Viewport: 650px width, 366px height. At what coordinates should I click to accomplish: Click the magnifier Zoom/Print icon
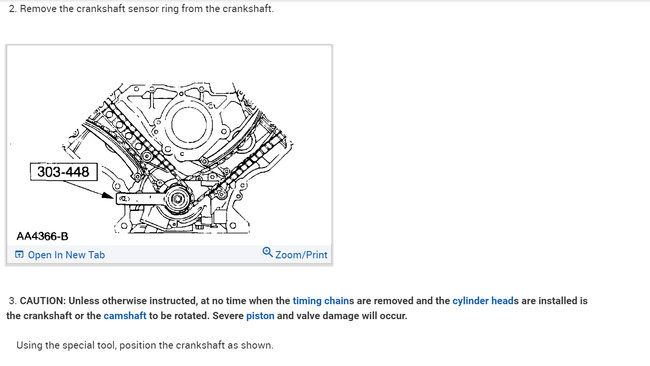267,252
